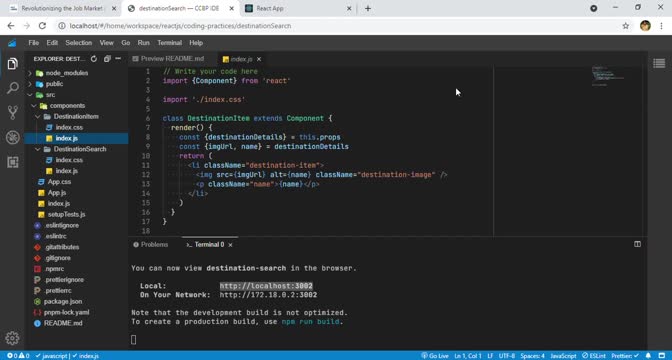Toggle the right outline panel icon
Viewport: 672px width, 360px height.
659,63
